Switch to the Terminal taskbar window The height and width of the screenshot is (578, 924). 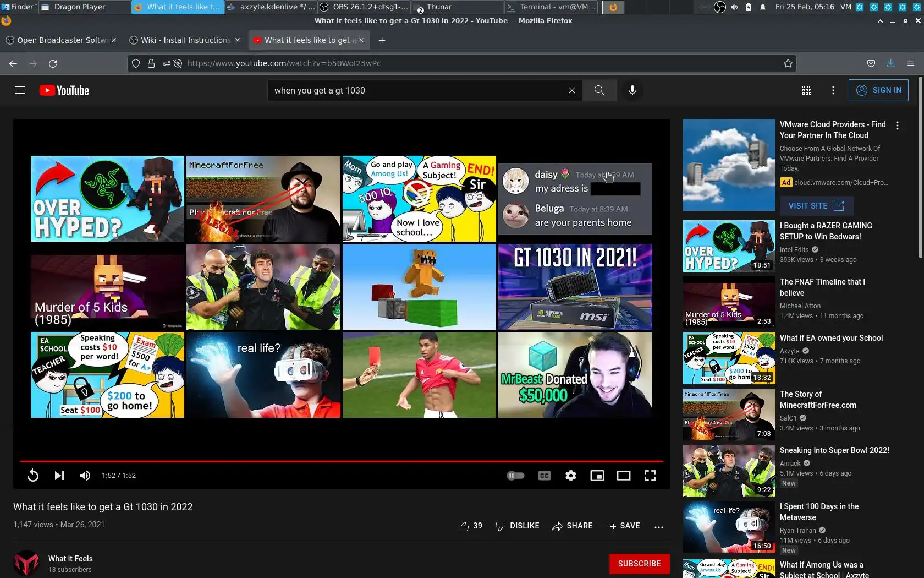coord(551,7)
